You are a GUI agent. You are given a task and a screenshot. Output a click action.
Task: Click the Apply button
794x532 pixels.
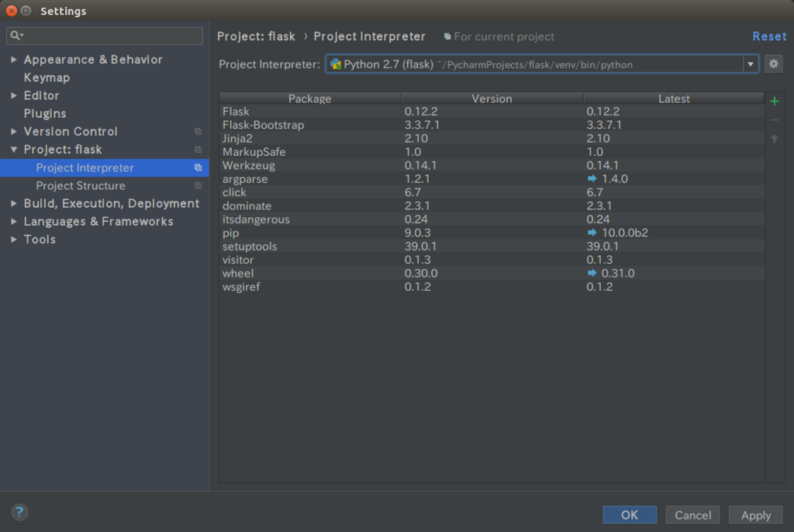[755, 515]
